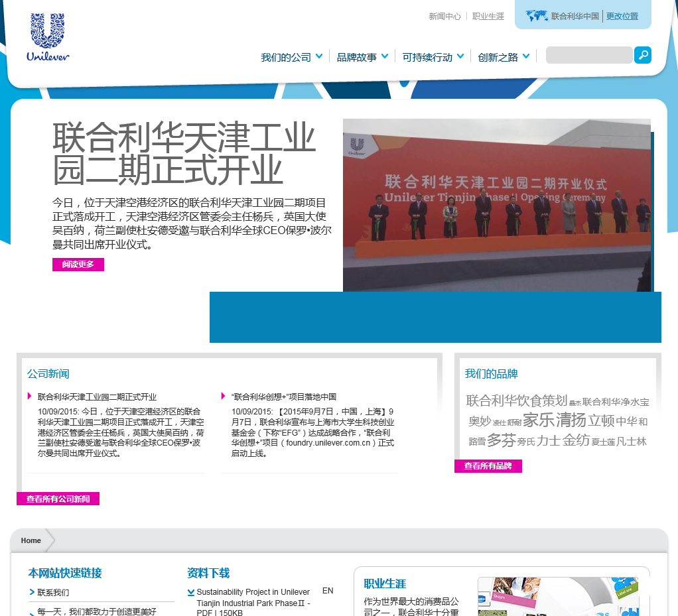Select brand tag 中华
The width and height of the screenshot is (678, 616).
click(x=626, y=422)
